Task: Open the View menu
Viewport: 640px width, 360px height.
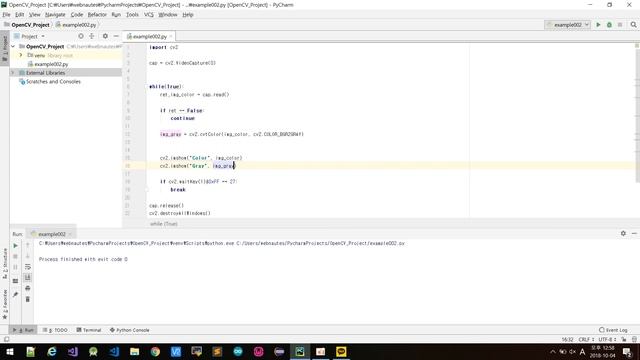Action: 35,15
